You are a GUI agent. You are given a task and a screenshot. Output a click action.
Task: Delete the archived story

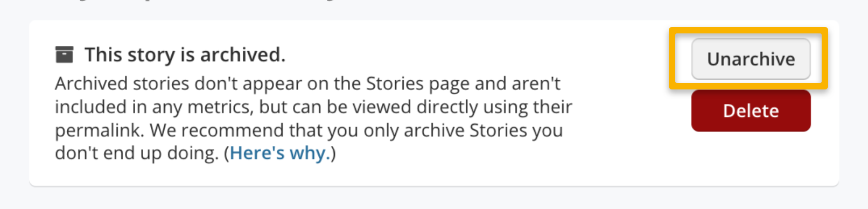(x=751, y=110)
